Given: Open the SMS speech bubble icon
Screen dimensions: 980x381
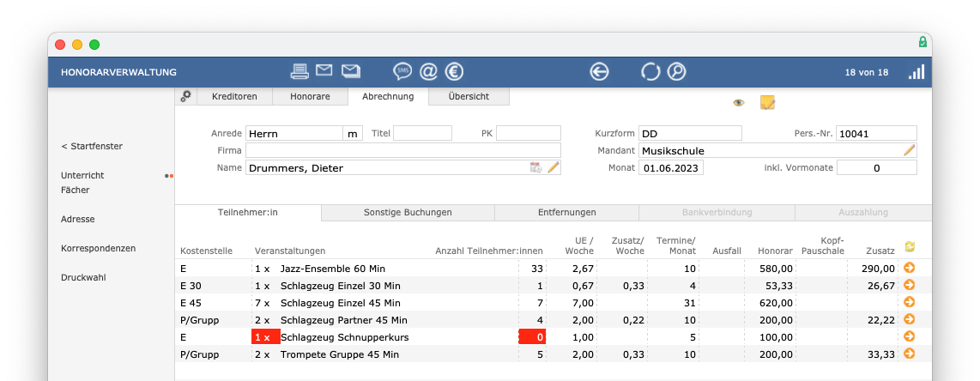Looking at the screenshot, I should [402, 72].
